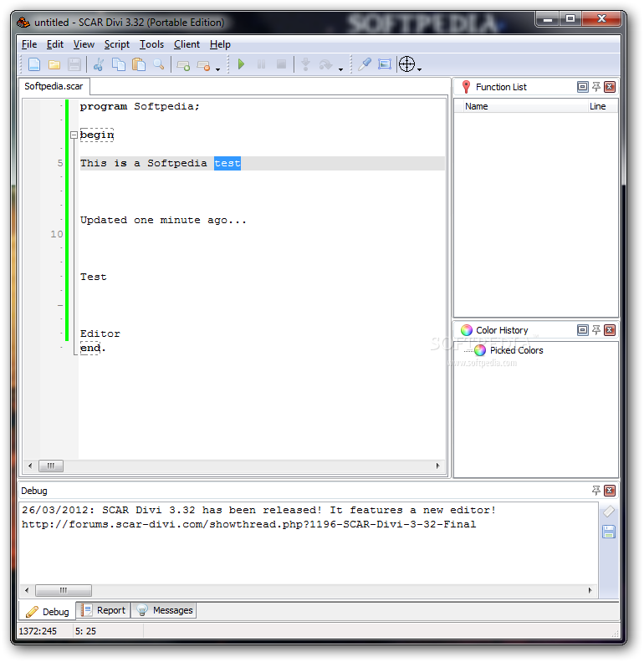Screen dimensions: 644x662
Task: Close the Debug panel
Action: (x=610, y=491)
